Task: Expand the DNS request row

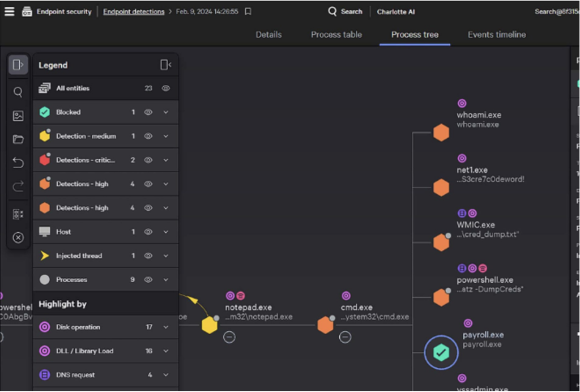Action: [166, 375]
